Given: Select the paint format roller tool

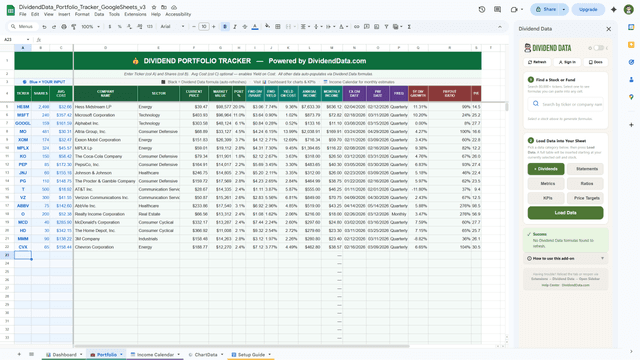Looking at the screenshot, I should click(x=74, y=27).
